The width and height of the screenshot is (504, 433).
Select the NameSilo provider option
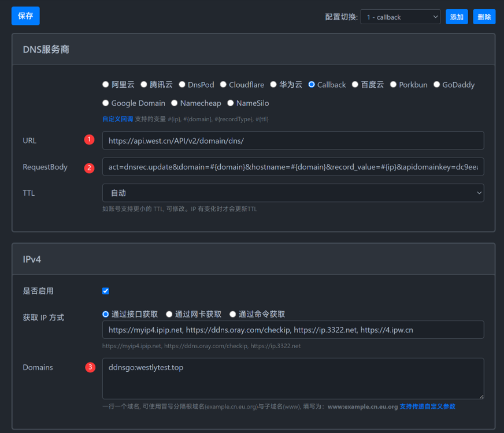[x=231, y=103]
